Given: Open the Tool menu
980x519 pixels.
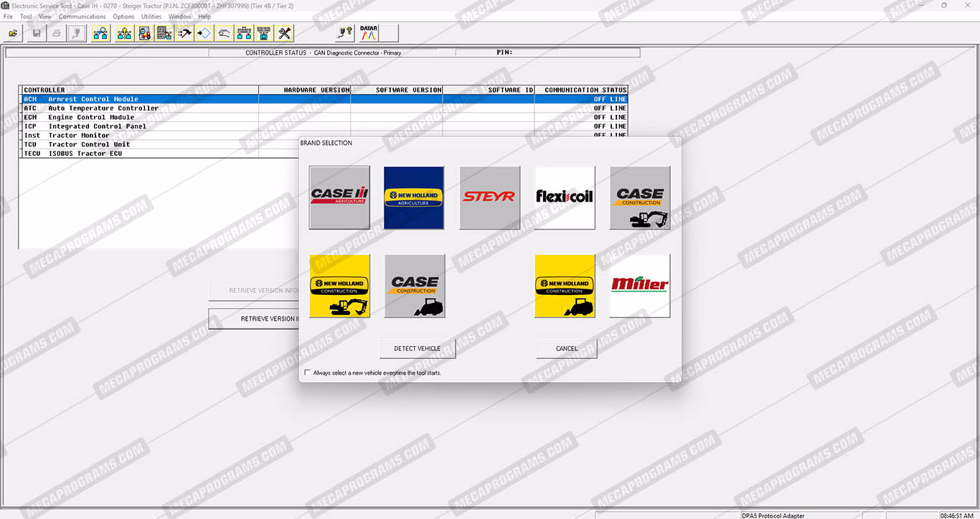Looking at the screenshot, I should point(26,17).
